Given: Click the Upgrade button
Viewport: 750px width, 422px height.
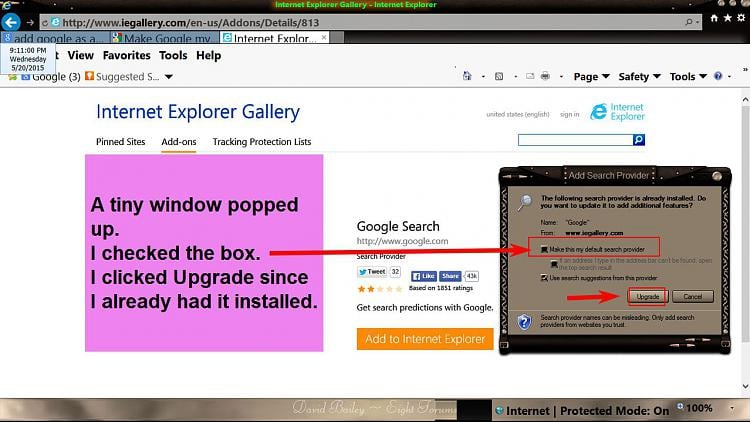Looking at the screenshot, I should pos(648,297).
